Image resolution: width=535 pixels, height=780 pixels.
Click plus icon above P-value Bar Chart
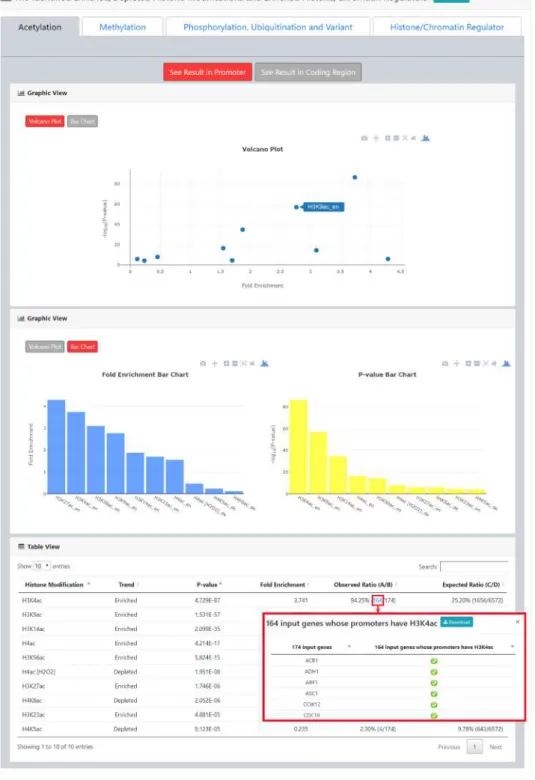[456, 364]
